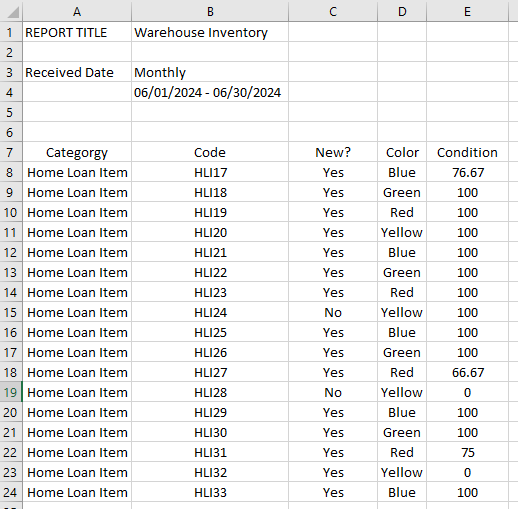Screen dimensions: 518x509
Task: Select the HLI31 code cell
Action: (x=210, y=452)
